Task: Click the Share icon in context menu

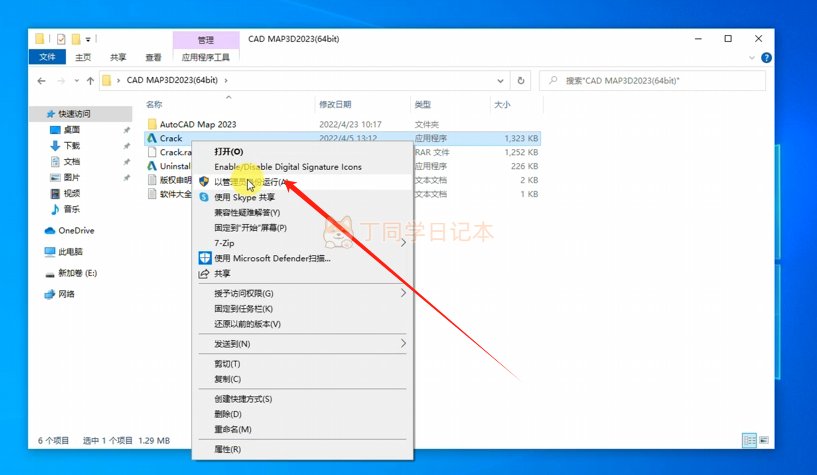Action: (x=204, y=273)
